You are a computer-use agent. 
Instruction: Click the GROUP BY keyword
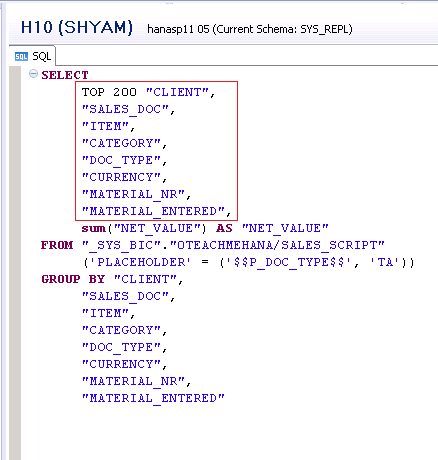coord(73,279)
